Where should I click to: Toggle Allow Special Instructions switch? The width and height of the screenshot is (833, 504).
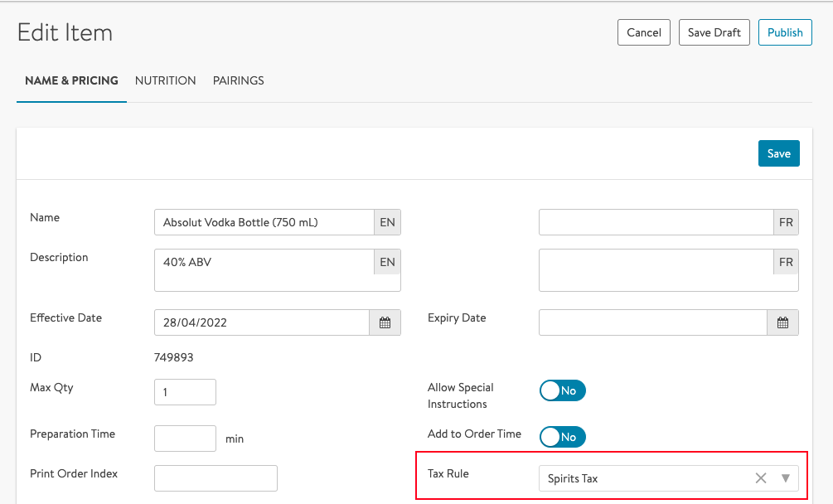click(563, 390)
